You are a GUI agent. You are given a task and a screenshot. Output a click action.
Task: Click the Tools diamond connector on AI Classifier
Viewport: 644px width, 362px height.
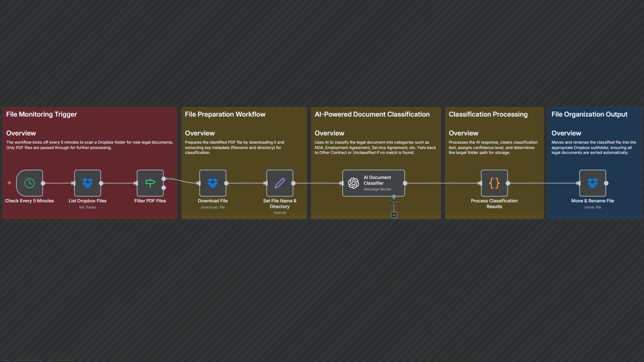(x=394, y=197)
